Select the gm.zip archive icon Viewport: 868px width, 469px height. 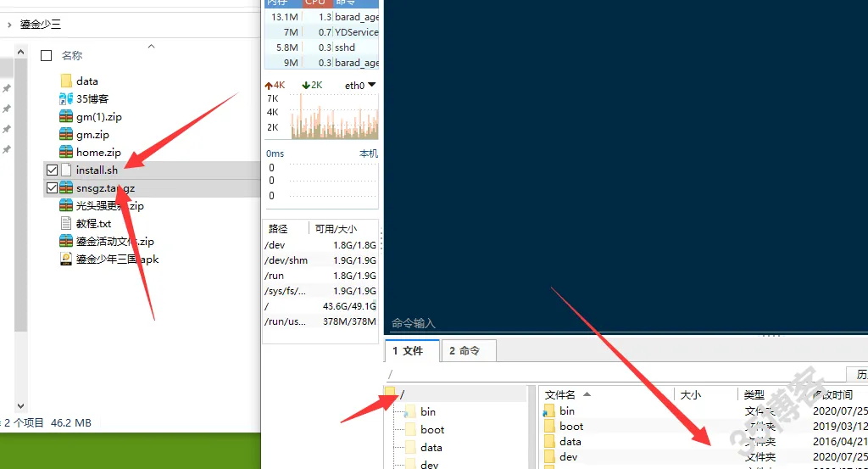coord(66,134)
